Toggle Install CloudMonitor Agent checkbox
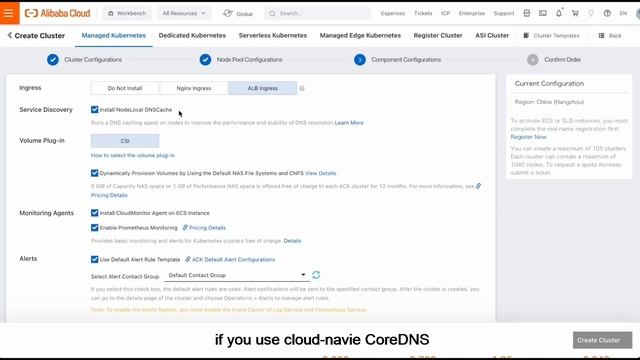 (94, 213)
